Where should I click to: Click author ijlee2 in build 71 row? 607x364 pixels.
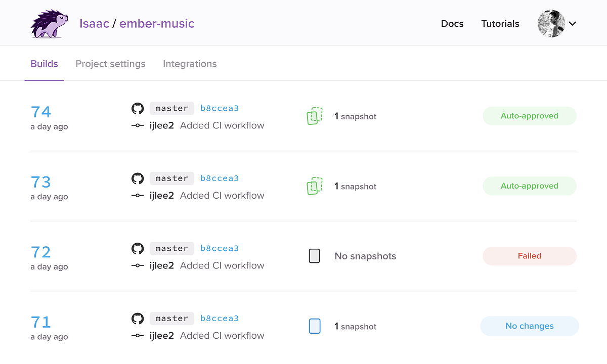coord(162,336)
